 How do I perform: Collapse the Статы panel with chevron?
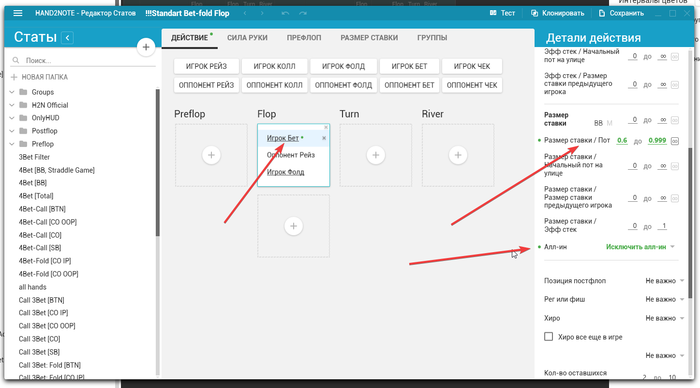67,38
